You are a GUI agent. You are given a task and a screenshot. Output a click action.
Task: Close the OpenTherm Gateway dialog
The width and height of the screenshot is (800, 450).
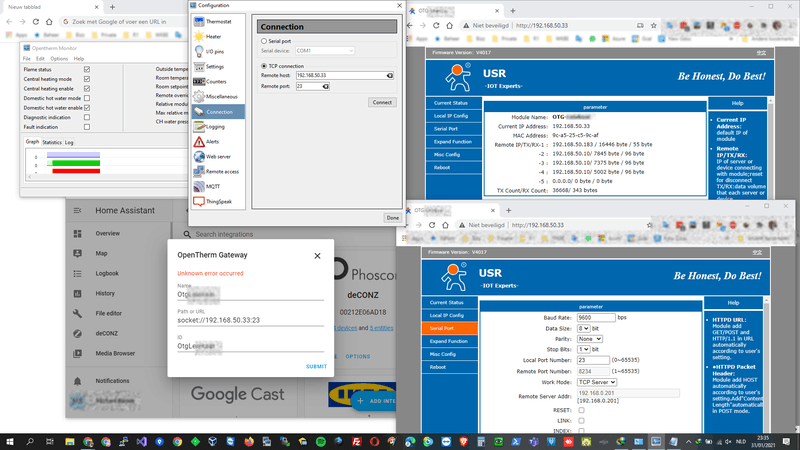[x=317, y=256]
